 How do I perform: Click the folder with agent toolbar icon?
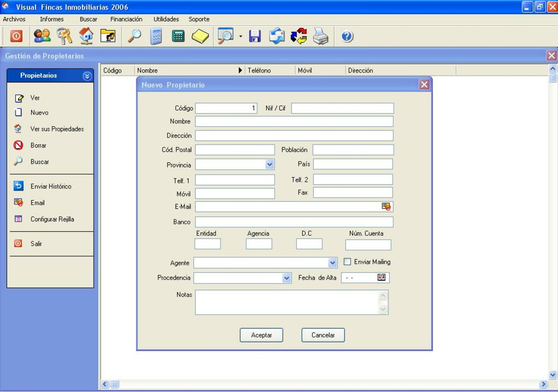108,36
